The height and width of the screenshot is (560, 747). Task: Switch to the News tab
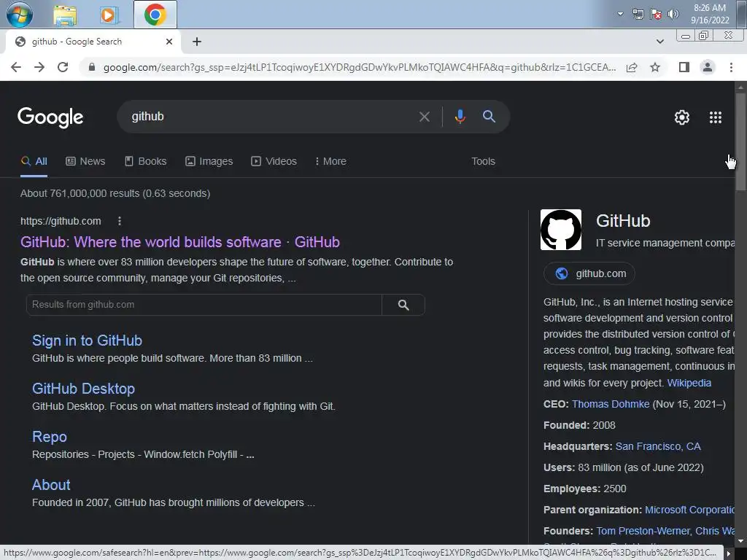(x=85, y=161)
